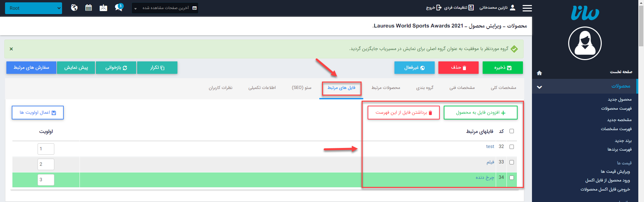The height and width of the screenshot is (202, 644).
Task: Click the بازخوانی reload button
Action: [x=116, y=67]
